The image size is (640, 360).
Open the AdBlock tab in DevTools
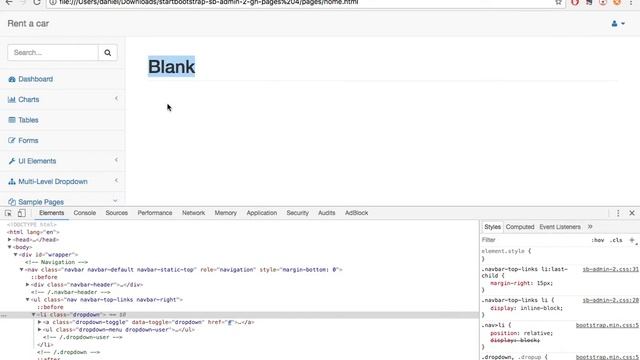[x=356, y=213]
